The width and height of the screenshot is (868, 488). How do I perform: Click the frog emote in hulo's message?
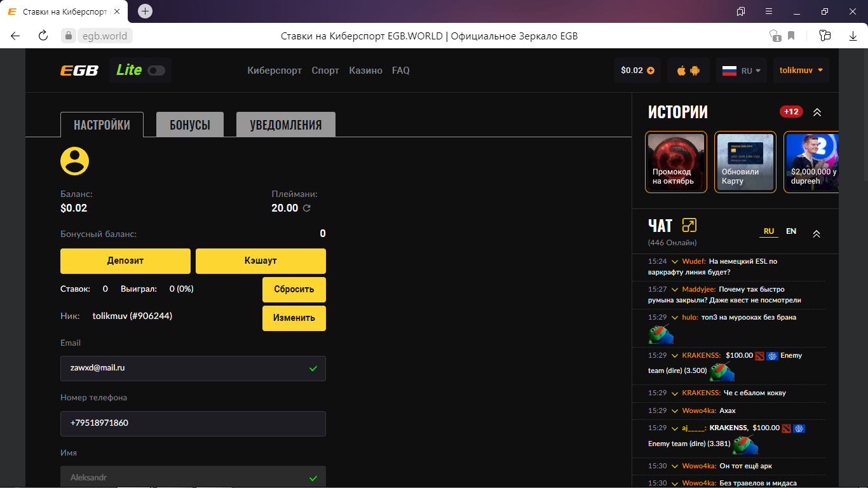coord(661,334)
